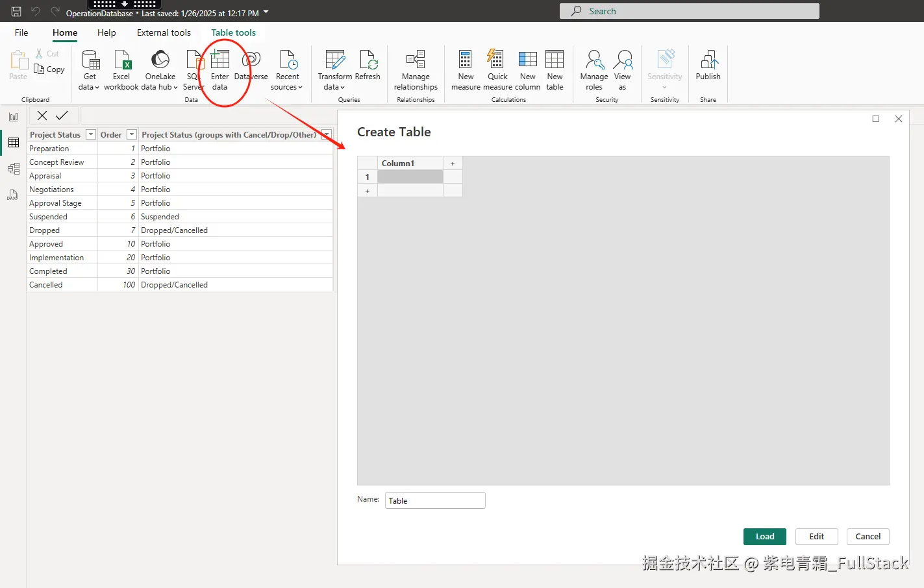Click the Undo arrow icon
This screenshot has height=588, width=924.
pyautogui.click(x=36, y=12)
